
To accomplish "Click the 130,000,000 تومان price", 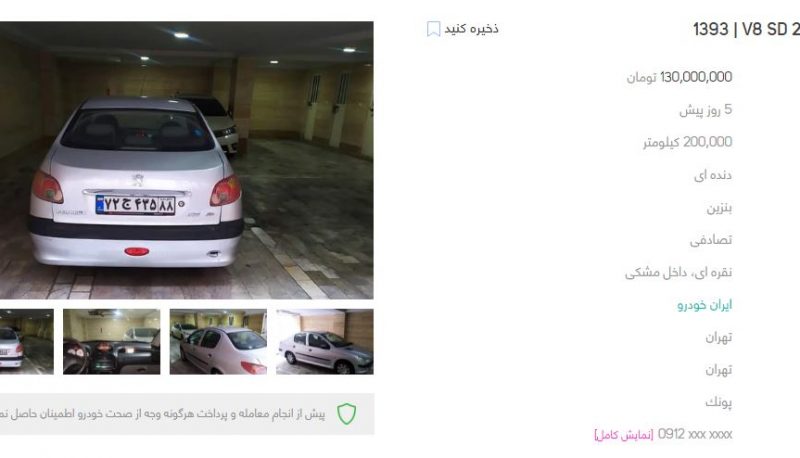I will point(679,77).
